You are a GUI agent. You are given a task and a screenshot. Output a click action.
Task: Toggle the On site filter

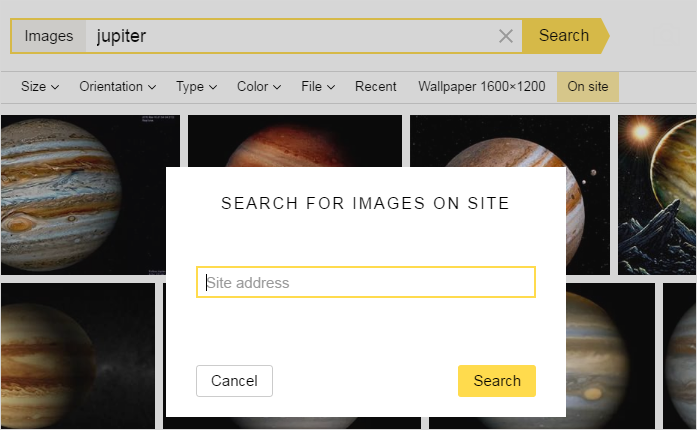[x=588, y=87]
